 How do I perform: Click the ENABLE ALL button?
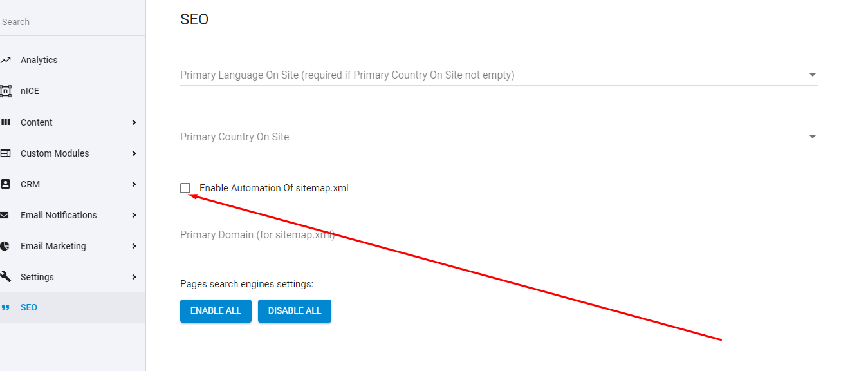(x=216, y=311)
